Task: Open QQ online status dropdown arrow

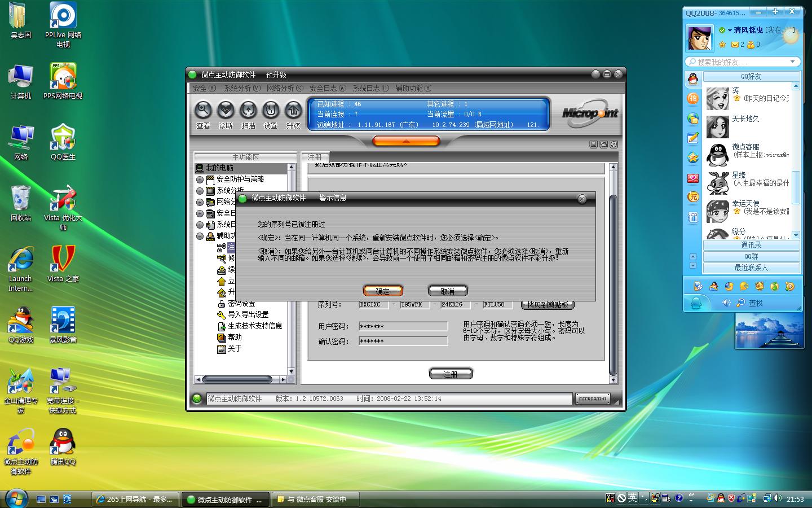Action: click(x=730, y=30)
